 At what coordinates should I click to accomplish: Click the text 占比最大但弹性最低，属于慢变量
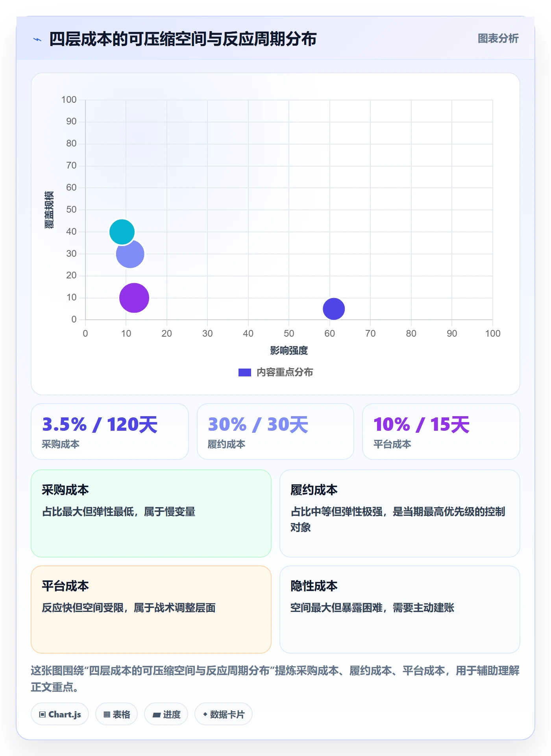[x=119, y=511]
